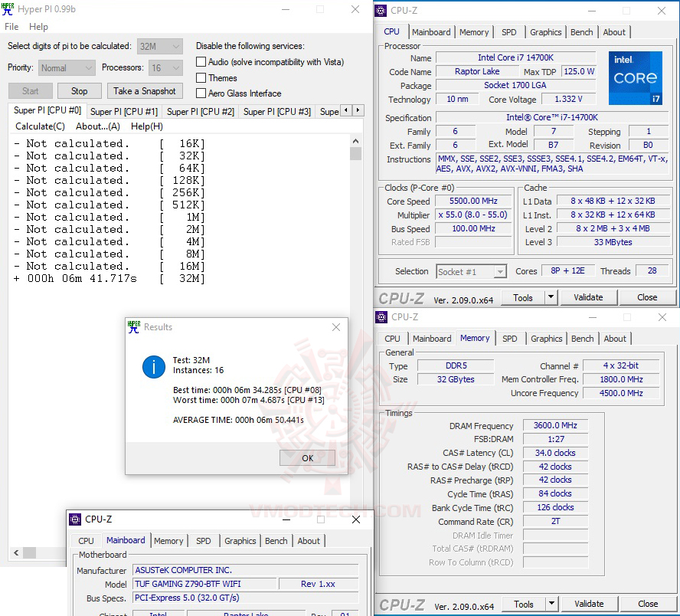This screenshot has height=616, width=680.
Task: Click the Validate button in CPU-Z
Action: tap(589, 297)
